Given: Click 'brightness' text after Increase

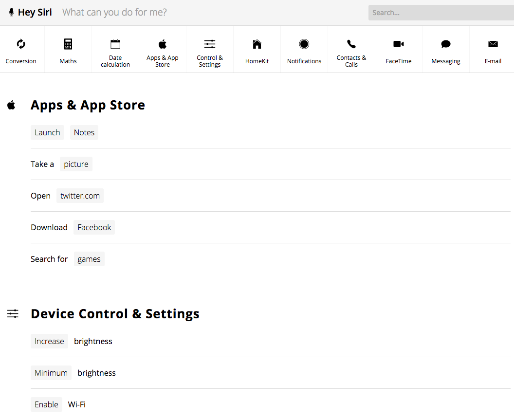Looking at the screenshot, I should coord(93,341).
